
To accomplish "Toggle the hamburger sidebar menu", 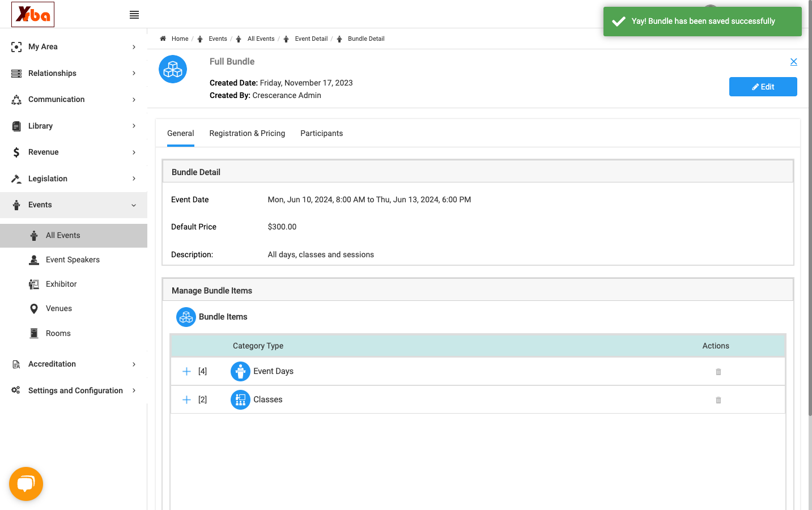I will coord(134,15).
